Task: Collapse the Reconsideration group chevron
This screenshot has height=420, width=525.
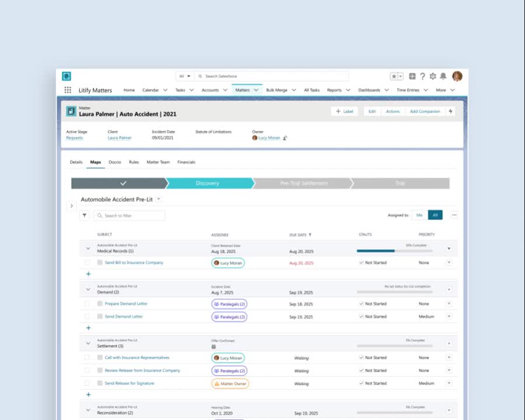Action: coord(88,410)
